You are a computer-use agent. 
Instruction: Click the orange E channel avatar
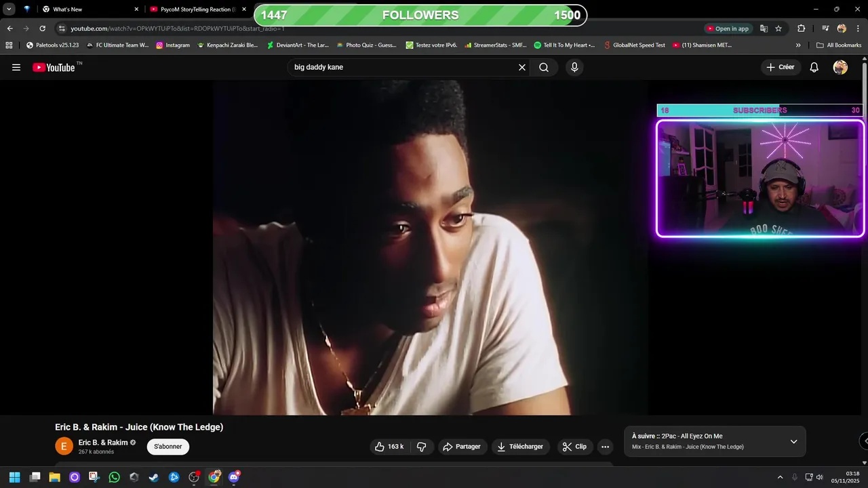64,446
